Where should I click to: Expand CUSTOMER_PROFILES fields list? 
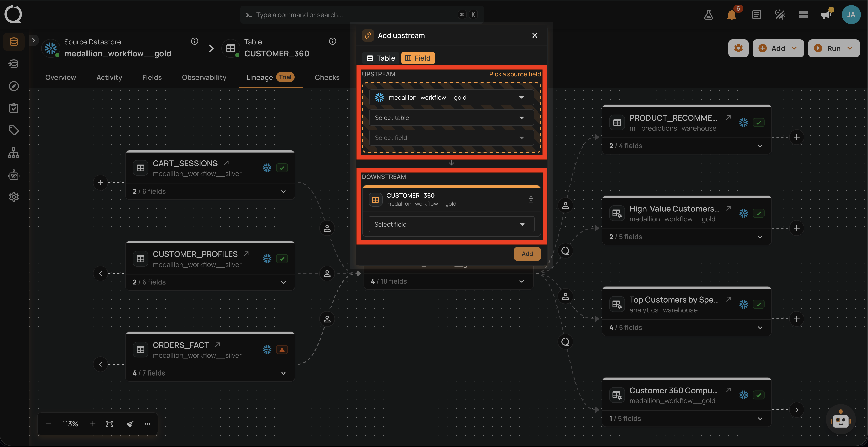point(283,282)
